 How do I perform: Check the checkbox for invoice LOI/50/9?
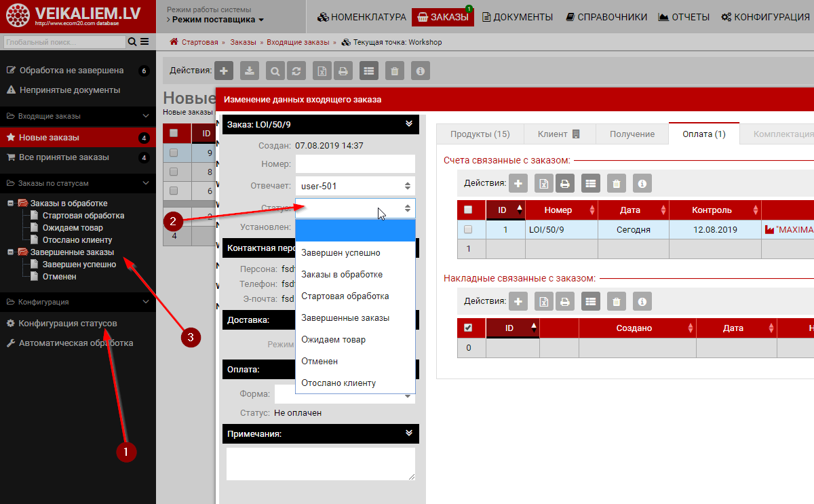[x=467, y=230]
